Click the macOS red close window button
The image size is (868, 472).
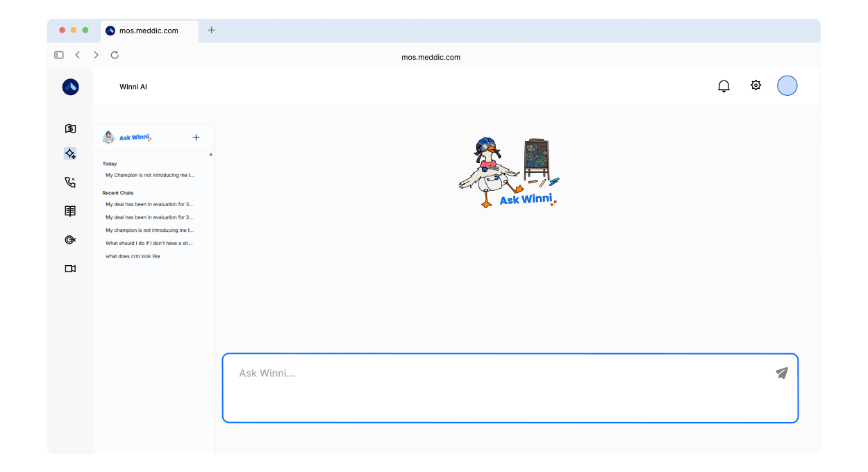62,30
